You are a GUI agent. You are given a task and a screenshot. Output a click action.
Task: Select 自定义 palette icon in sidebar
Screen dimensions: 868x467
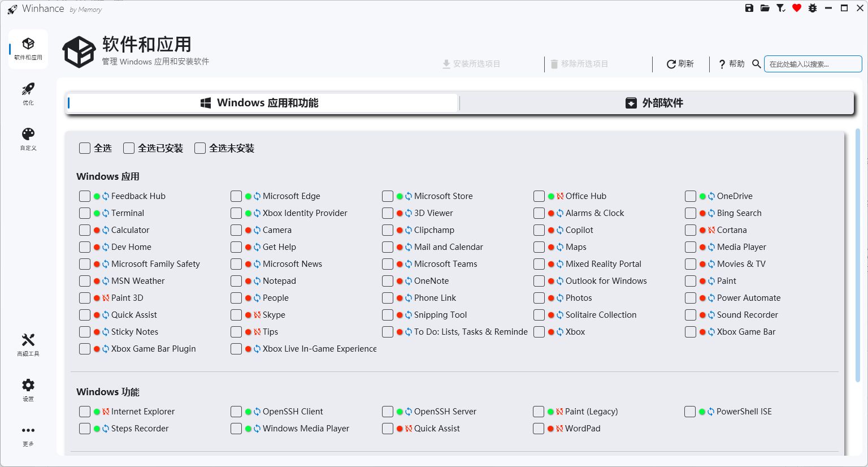point(28,139)
